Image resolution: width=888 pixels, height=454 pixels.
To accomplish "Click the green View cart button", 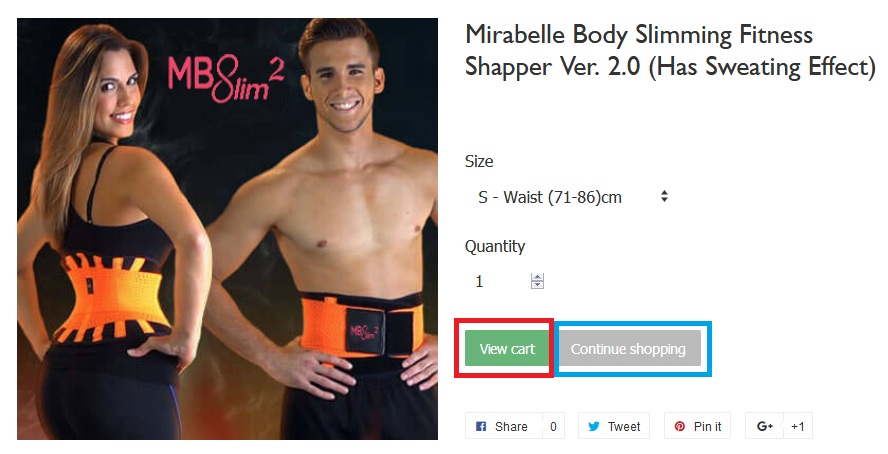I will coord(507,349).
